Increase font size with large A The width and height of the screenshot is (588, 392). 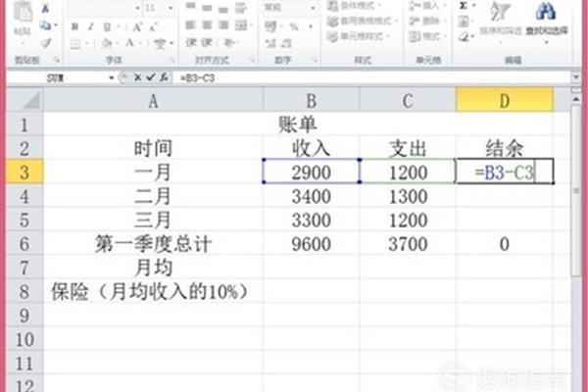pyautogui.click(x=137, y=27)
